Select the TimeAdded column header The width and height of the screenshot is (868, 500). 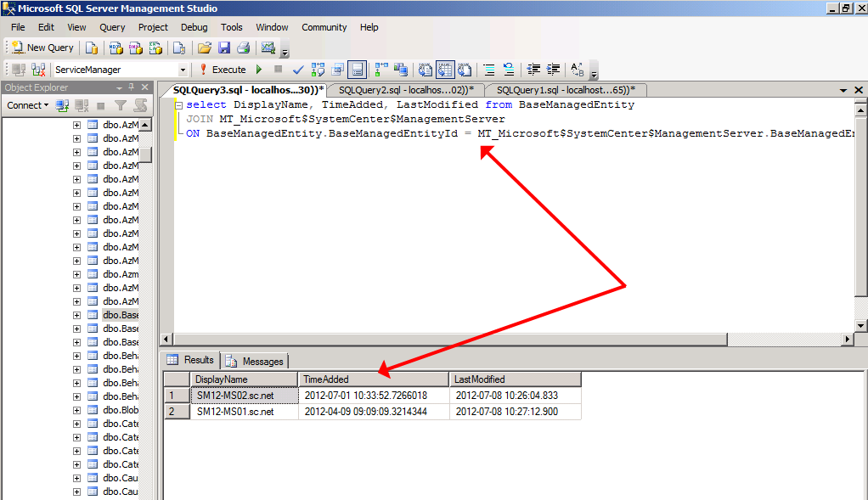[374, 379]
